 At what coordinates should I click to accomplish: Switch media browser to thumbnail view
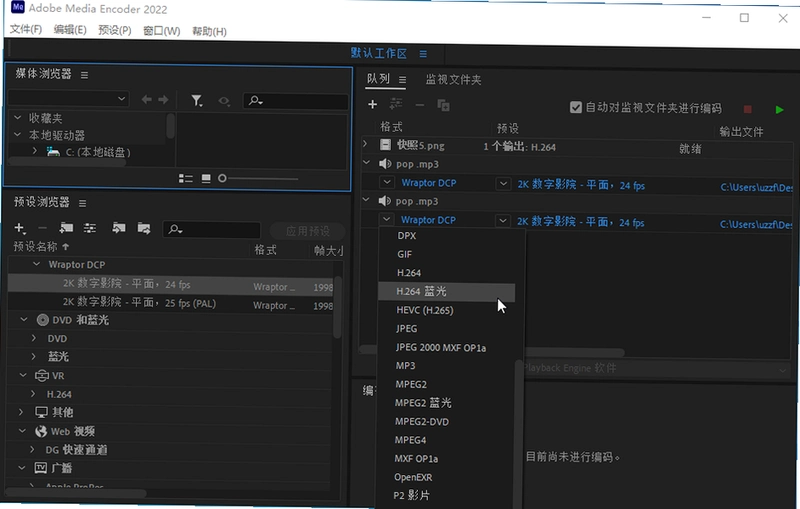pos(206,179)
